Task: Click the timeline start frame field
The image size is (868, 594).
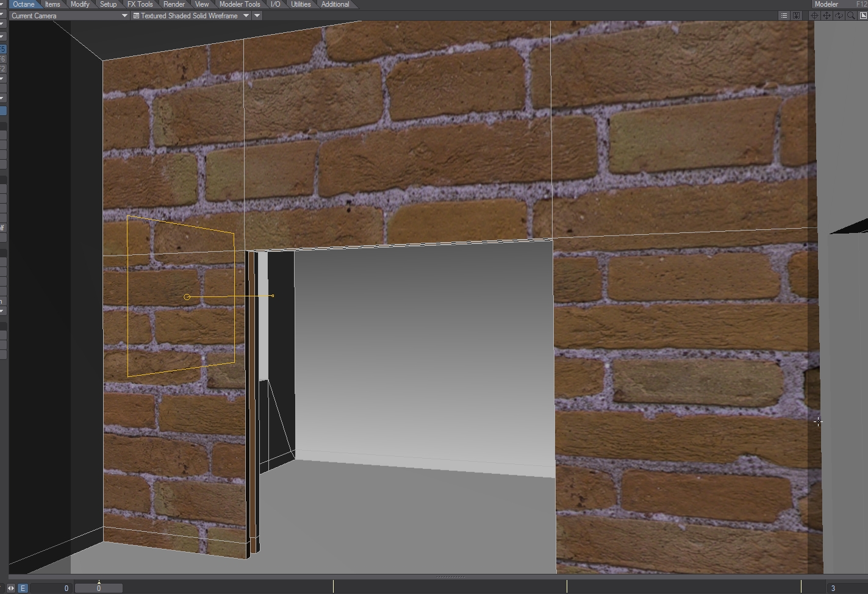Action: [51, 589]
